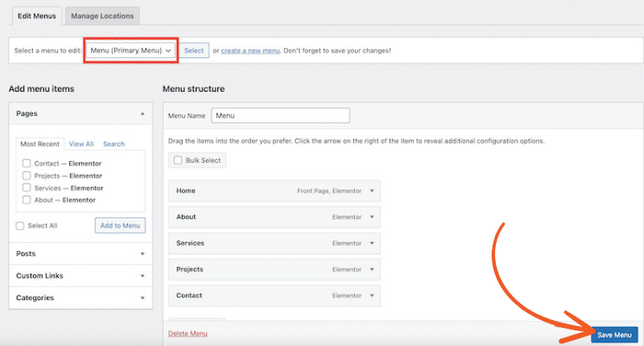
Task: Click the Front Page, Elementor label
Action: point(330,191)
